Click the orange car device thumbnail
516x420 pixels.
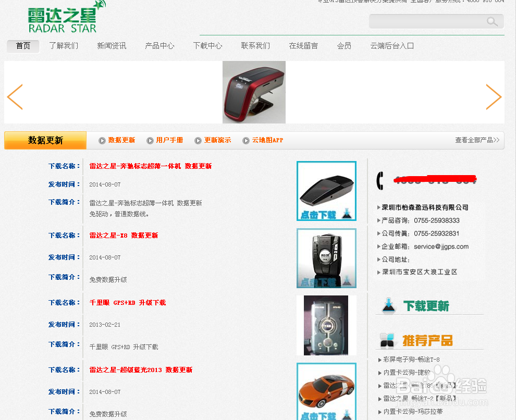point(326,391)
